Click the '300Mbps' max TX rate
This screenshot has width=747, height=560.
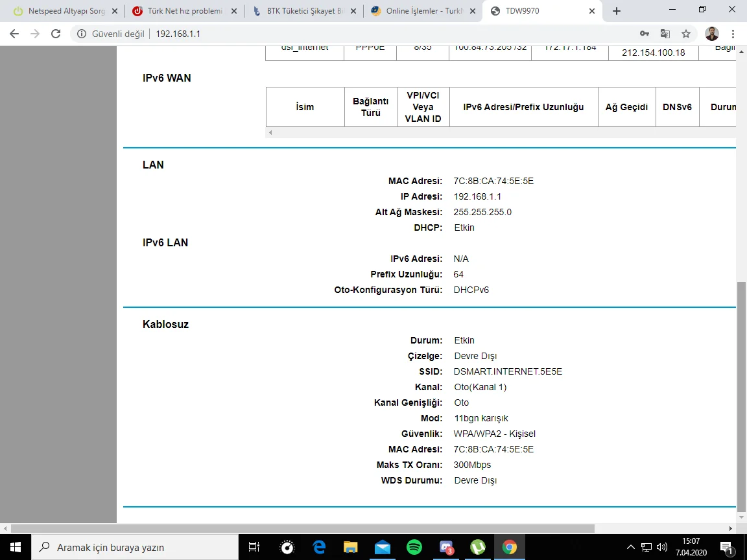point(472,465)
